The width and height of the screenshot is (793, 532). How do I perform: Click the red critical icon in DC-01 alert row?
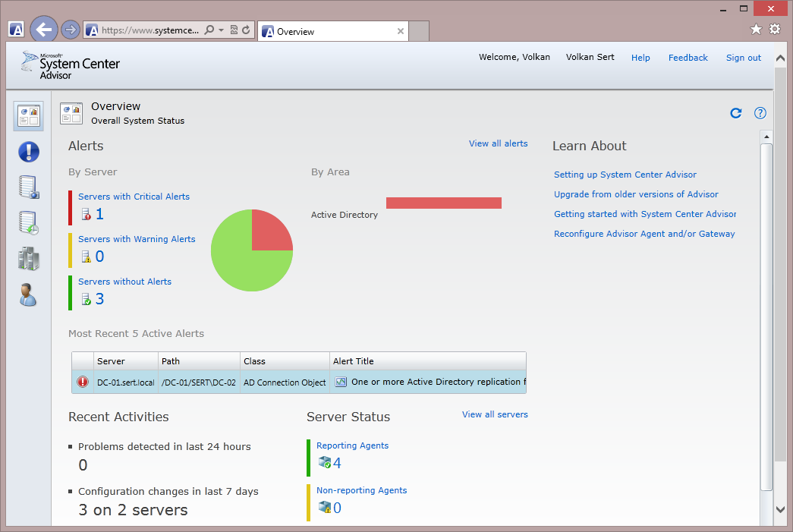[83, 382]
